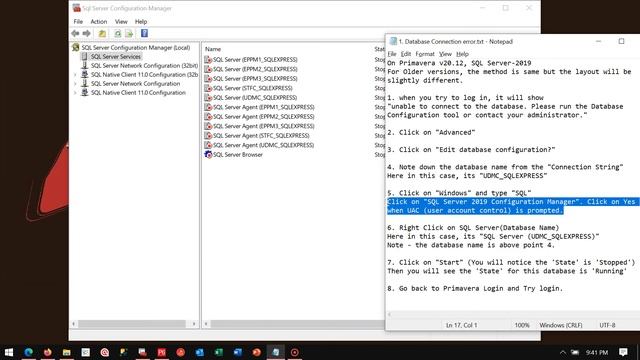
Task: Click the 9:41 PM taskbar clock
Action: pyautogui.click(x=597, y=352)
